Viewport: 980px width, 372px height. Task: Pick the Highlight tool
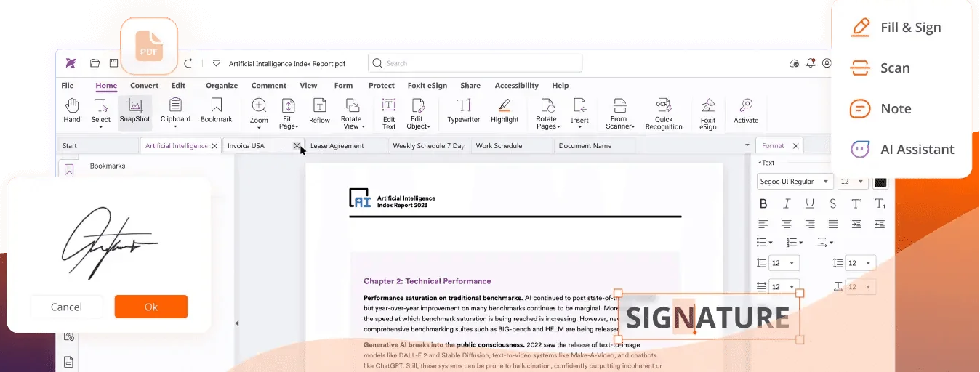[505, 111]
